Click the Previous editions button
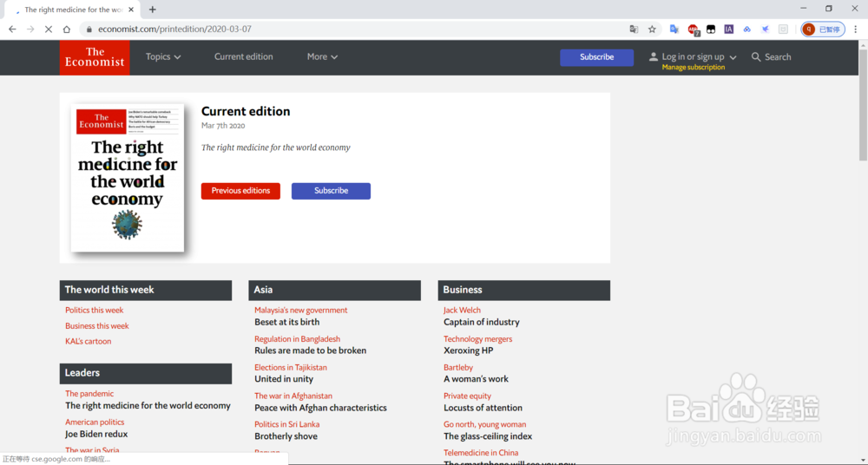The image size is (868, 465). pyautogui.click(x=240, y=191)
